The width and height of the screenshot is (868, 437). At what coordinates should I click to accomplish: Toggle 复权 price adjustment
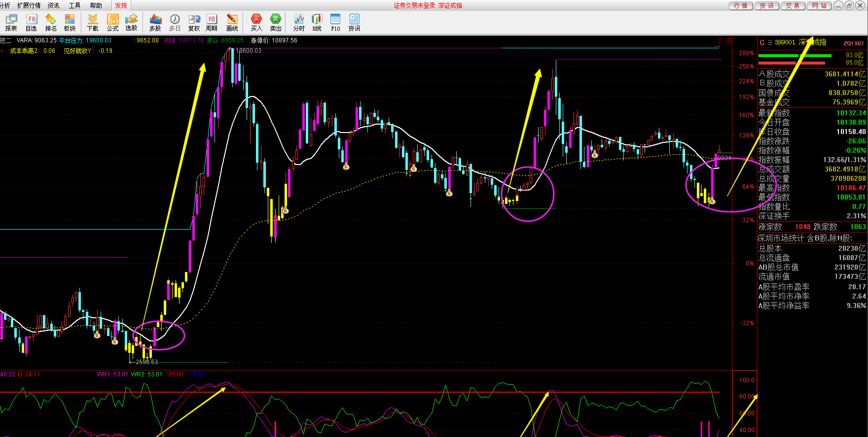[x=194, y=23]
